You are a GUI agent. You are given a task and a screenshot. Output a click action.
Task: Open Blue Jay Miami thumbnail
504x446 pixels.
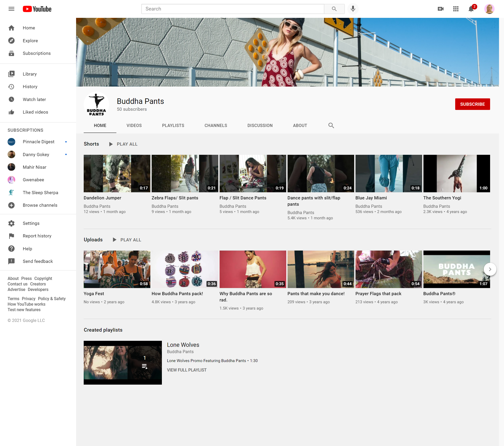[389, 173]
